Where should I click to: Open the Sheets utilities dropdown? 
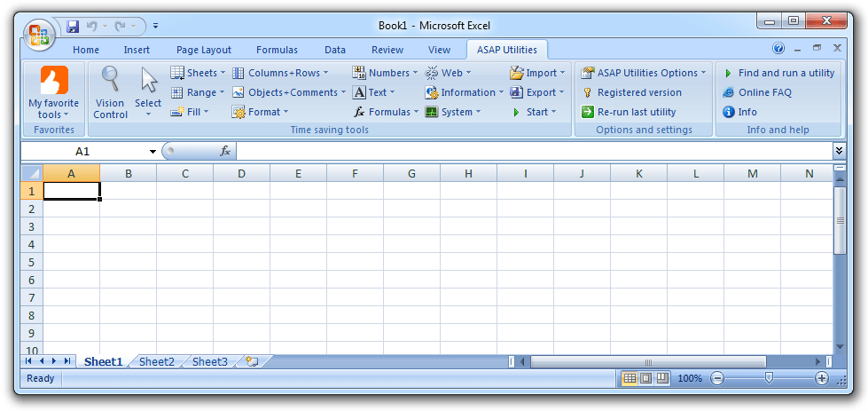point(199,73)
